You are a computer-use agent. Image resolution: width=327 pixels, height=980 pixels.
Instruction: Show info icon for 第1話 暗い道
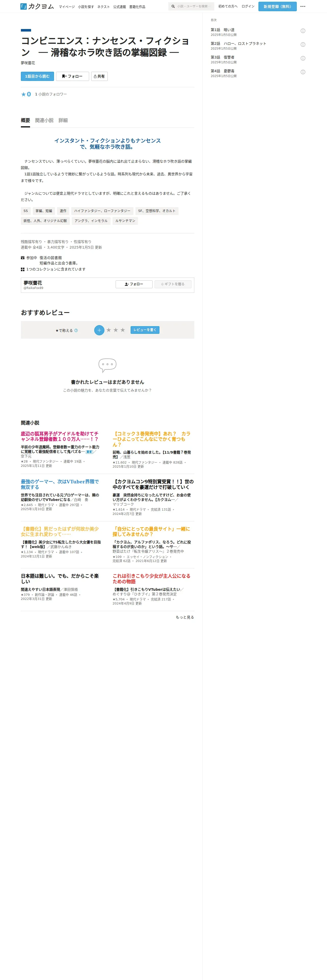(303, 31)
